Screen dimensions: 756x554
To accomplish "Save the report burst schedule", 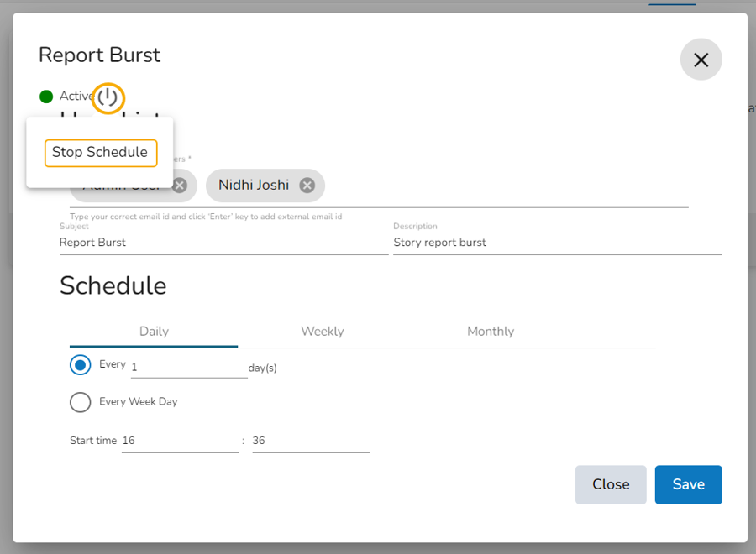I will pyautogui.click(x=688, y=484).
